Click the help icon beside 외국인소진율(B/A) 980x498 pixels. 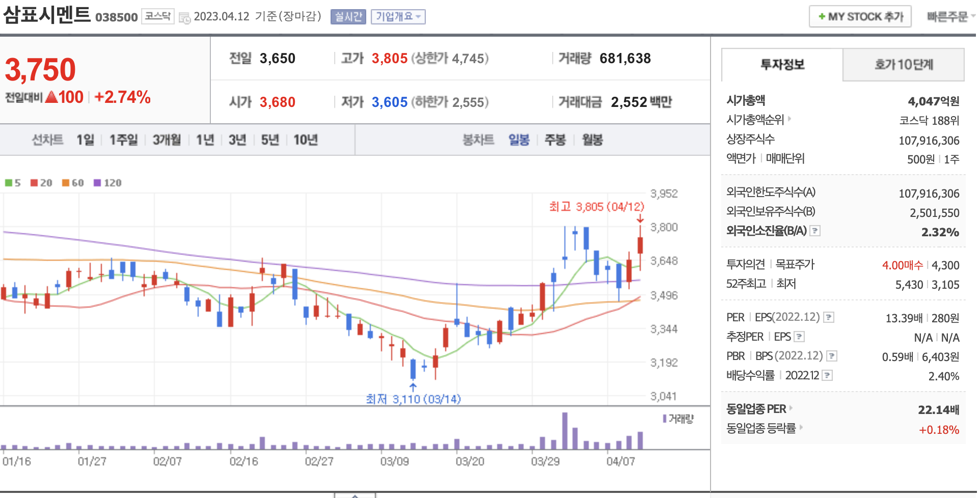coord(815,231)
